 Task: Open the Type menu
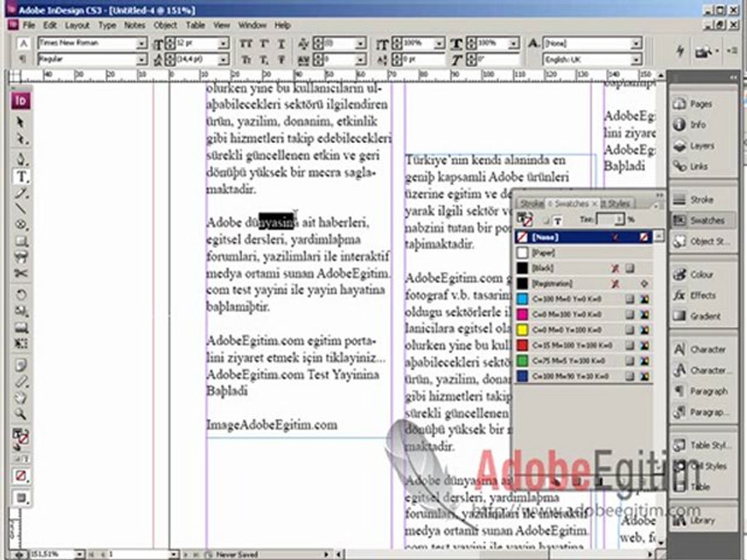[x=107, y=25]
